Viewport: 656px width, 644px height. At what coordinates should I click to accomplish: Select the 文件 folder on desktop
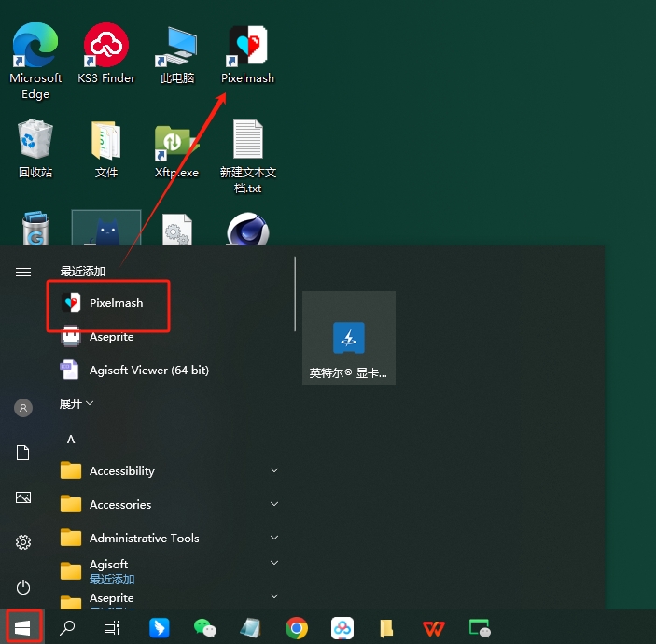[x=106, y=148]
